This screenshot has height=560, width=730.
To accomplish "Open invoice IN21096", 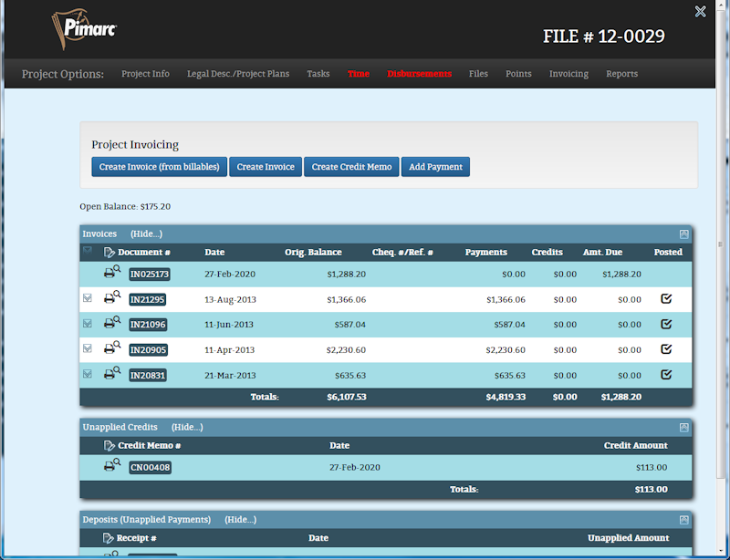I will pos(148,325).
